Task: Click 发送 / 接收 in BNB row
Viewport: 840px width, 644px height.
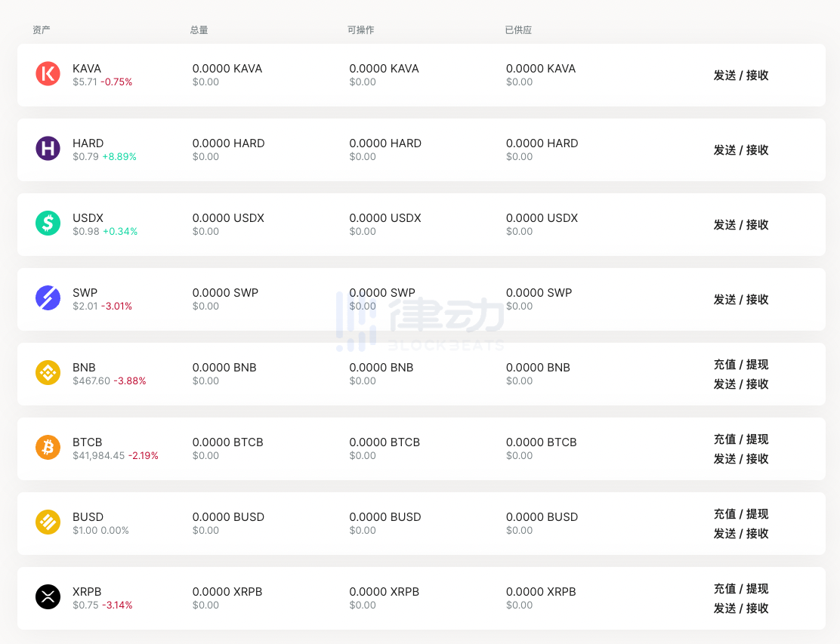Action: click(x=740, y=384)
